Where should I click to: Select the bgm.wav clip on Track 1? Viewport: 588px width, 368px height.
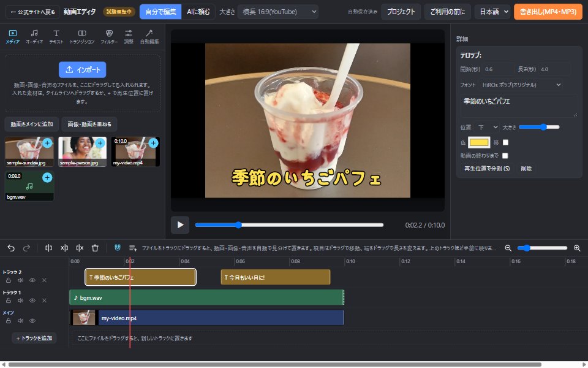tap(206, 297)
